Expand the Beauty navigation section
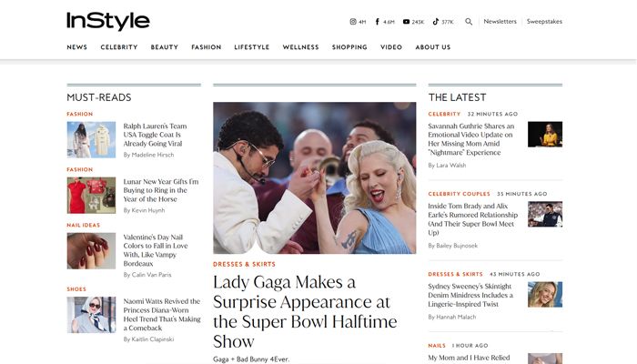Image resolution: width=637 pixels, height=364 pixels. [165, 47]
